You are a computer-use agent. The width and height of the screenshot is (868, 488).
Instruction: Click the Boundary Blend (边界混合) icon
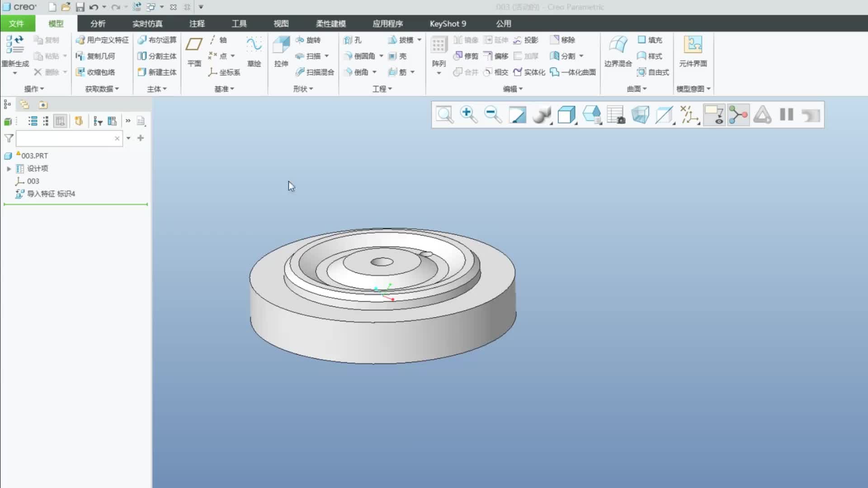(618, 45)
